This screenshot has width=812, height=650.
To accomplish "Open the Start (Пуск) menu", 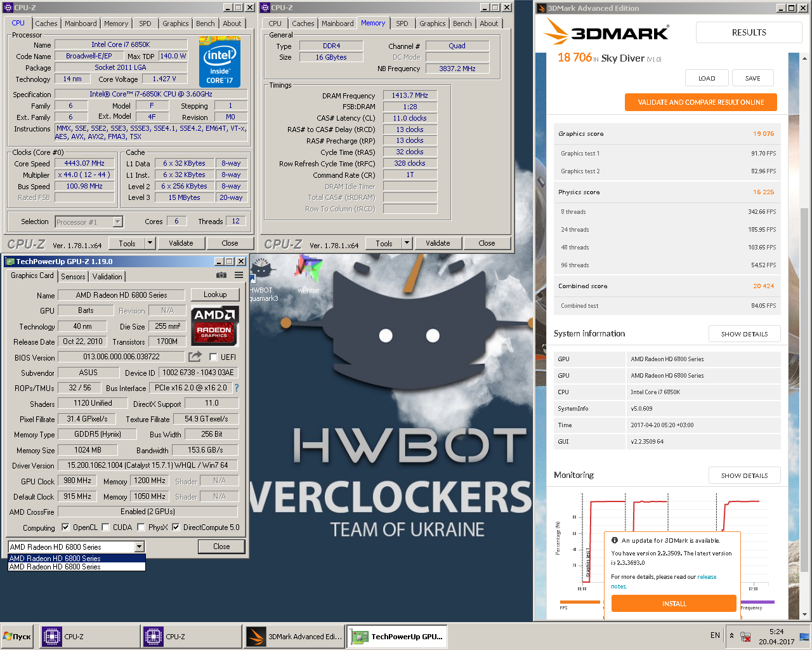I will (17, 636).
